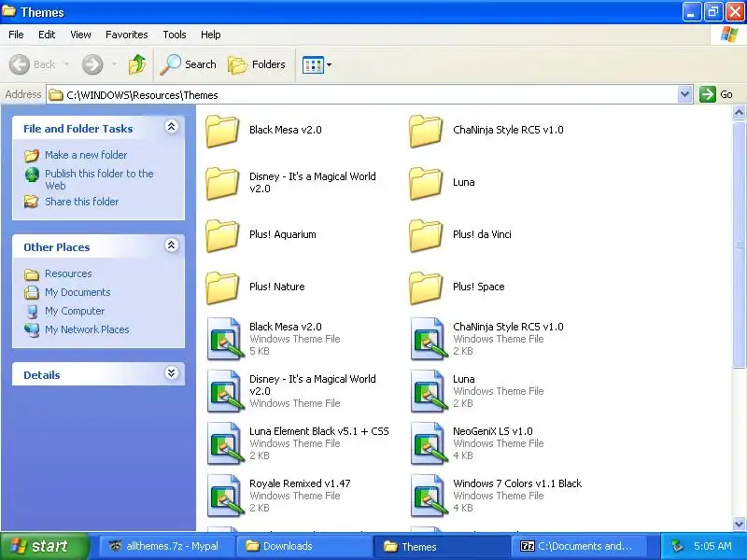
Task: Select the Disney - It's a Magical World folder icon
Action: 222,183
